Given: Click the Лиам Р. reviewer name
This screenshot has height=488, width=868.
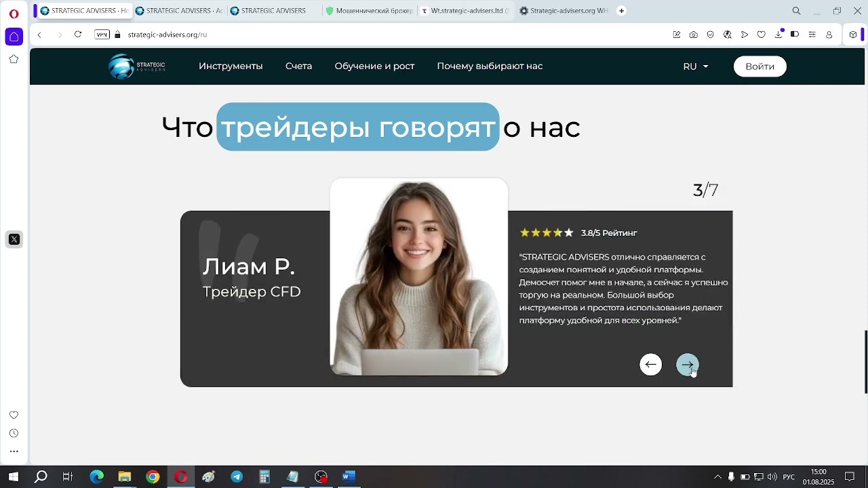Looking at the screenshot, I should pos(249,266).
